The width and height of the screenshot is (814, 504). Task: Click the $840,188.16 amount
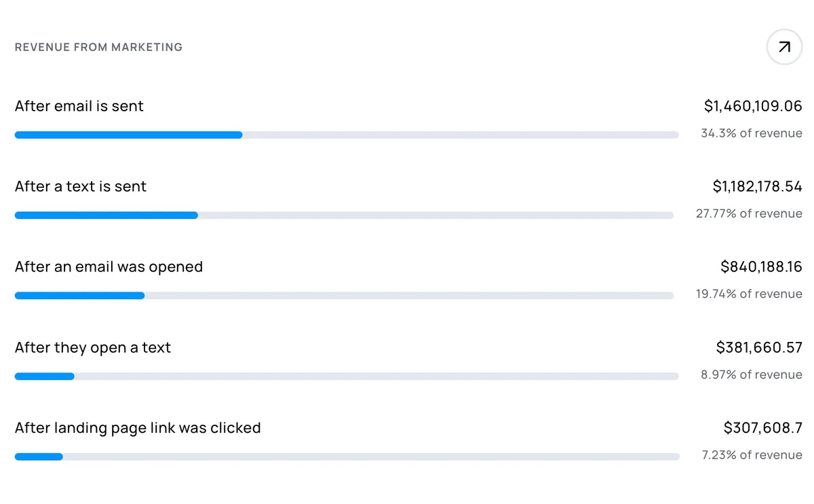point(761,267)
